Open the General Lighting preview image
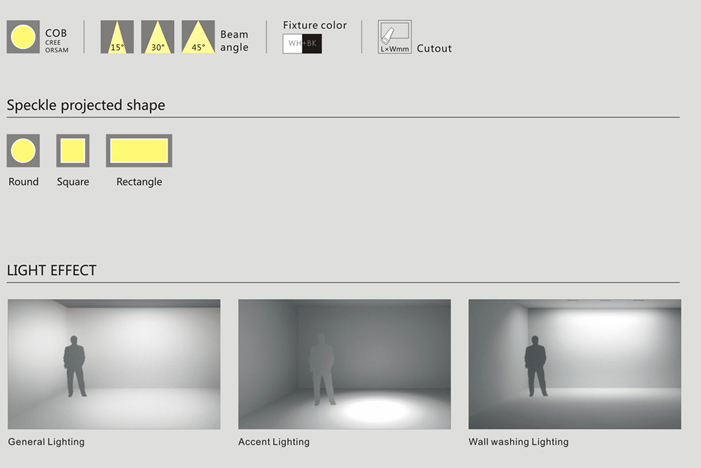This screenshot has width=701, height=468. [114, 364]
